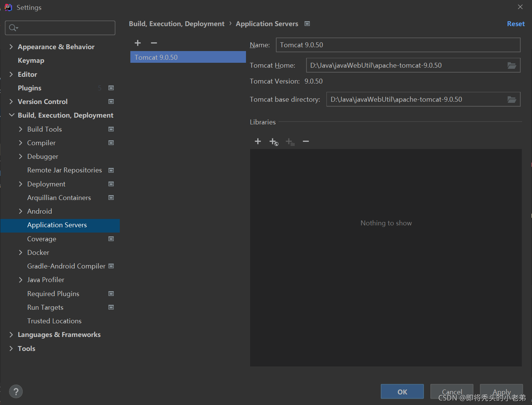532x405 pixels.
Task: Expand the Editor section
Action: (11, 74)
